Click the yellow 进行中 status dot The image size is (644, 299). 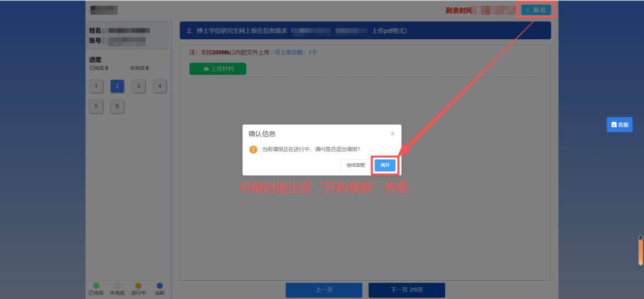pyautogui.click(x=137, y=286)
